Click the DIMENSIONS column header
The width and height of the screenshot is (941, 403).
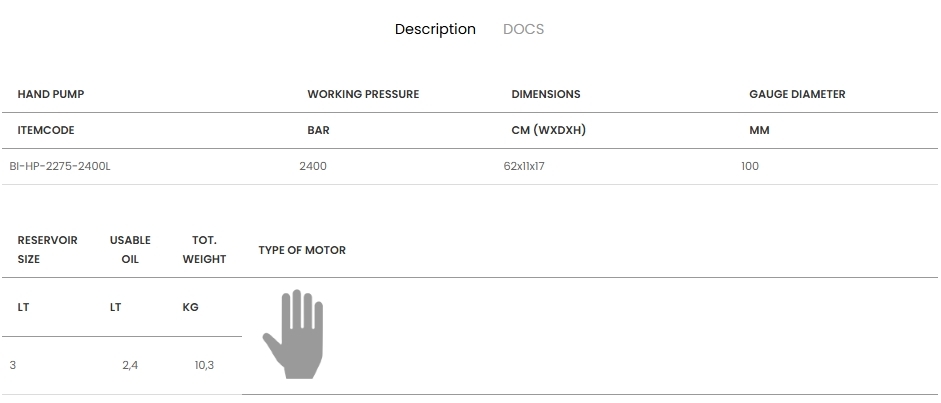pyautogui.click(x=546, y=94)
